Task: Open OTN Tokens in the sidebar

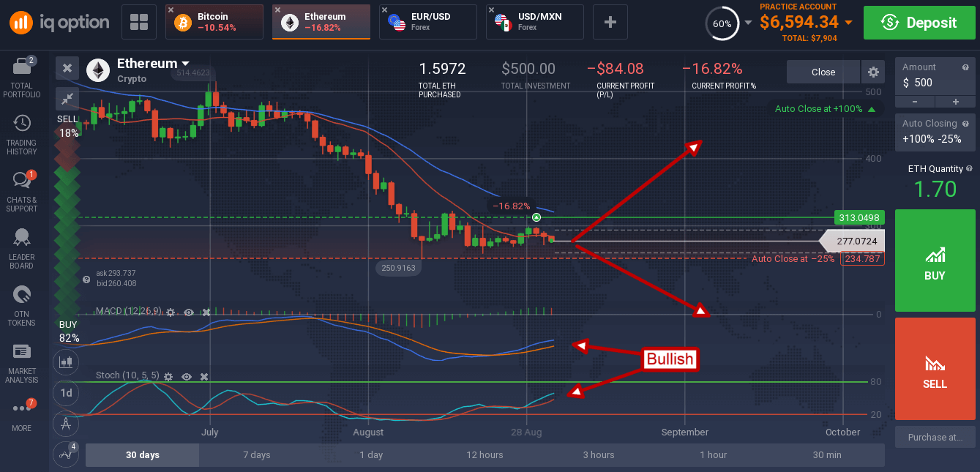Action: 22,306
